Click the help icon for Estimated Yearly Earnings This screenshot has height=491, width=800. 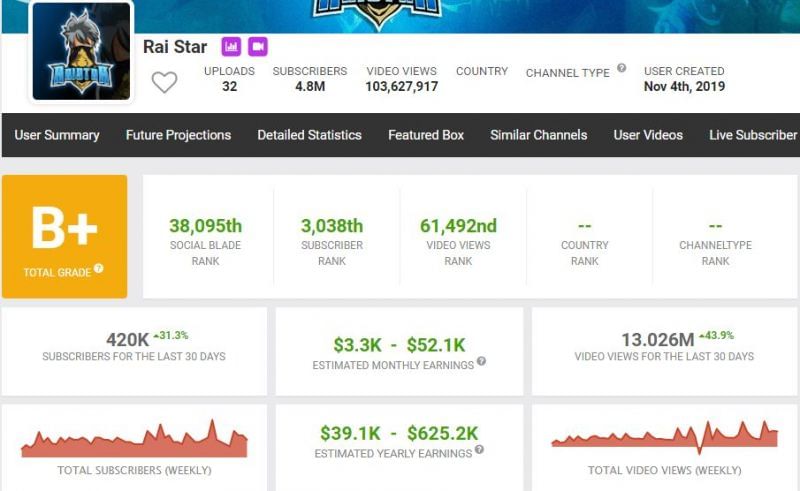pos(479,450)
